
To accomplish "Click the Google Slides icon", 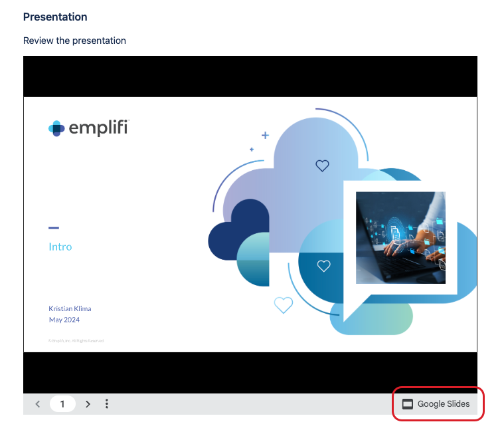I will point(407,403).
